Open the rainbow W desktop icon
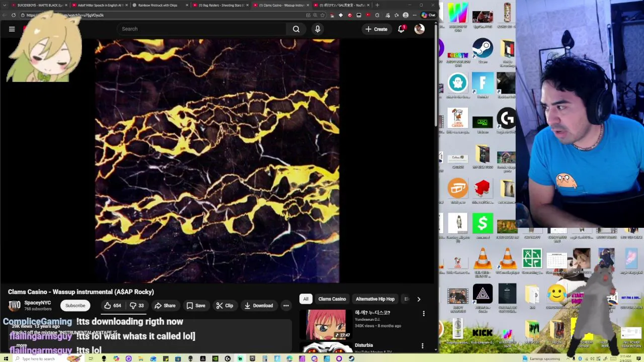 457,15
